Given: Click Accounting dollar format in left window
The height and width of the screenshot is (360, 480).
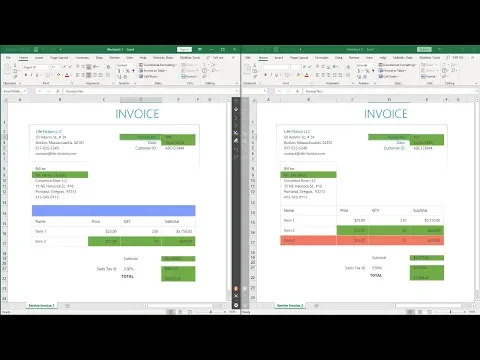Looking at the screenshot, I should click(119, 71).
